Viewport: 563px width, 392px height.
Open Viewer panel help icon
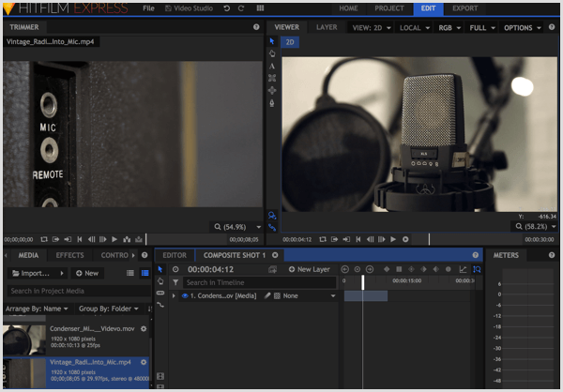[x=552, y=27]
